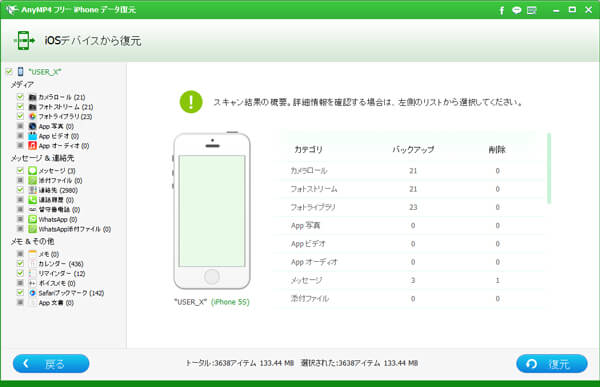Toggle the App ビデオ (0) checkbox
This screenshot has height=387, width=600.
(x=20, y=136)
